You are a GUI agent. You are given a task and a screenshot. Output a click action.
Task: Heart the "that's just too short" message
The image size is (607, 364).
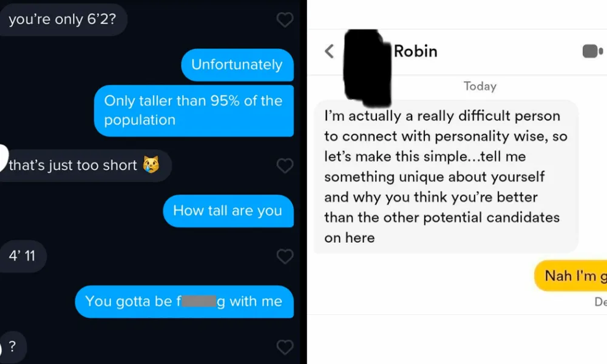(285, 166)
